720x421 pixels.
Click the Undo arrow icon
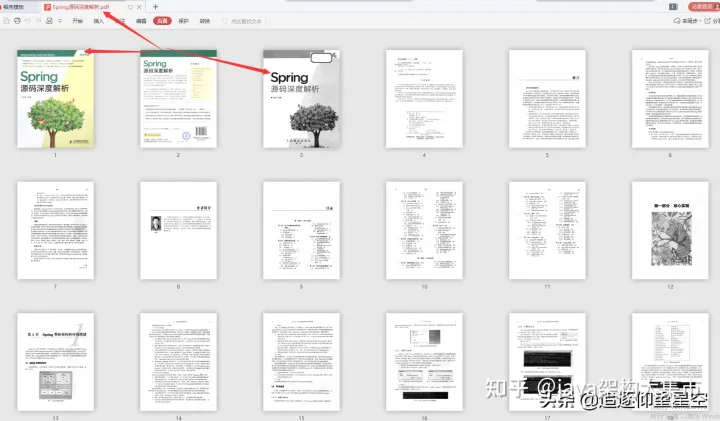coord(28,21)
